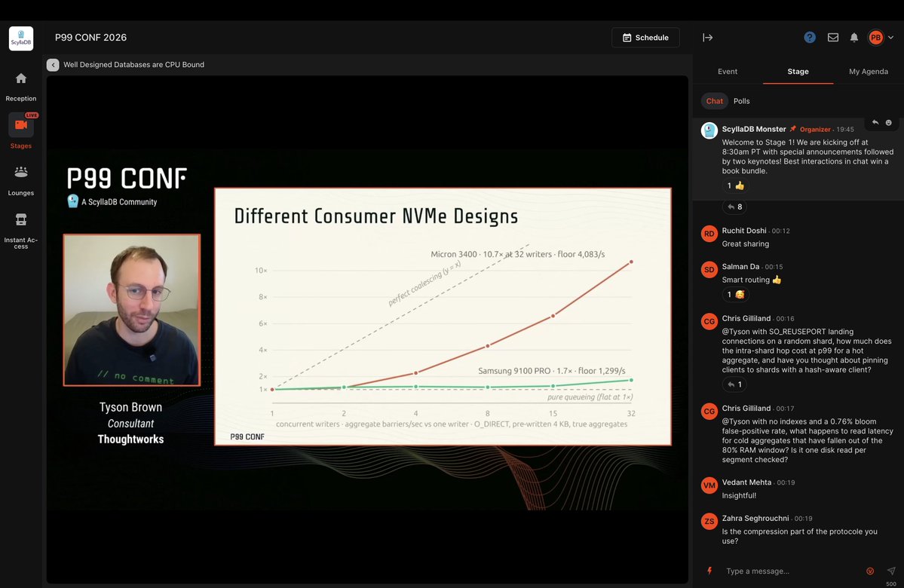Open the PB profile avatar
The width and height of the screenshot is (904, 588).
876,38
